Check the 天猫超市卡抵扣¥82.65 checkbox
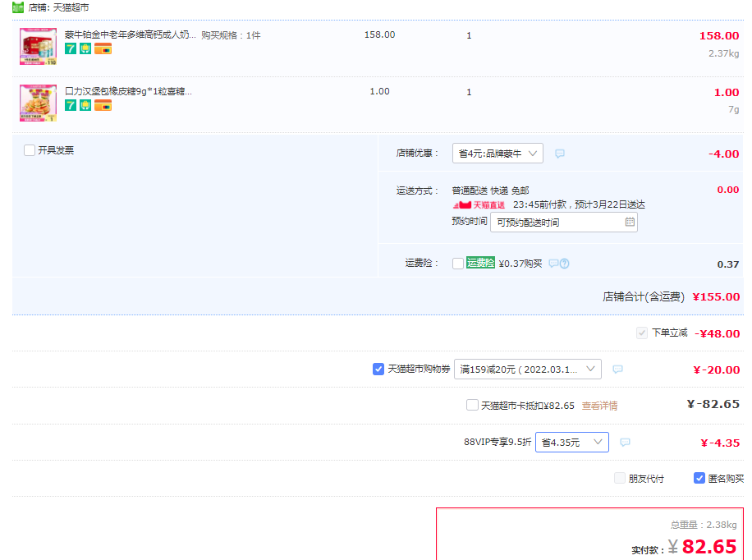 [x=472, y=405]
